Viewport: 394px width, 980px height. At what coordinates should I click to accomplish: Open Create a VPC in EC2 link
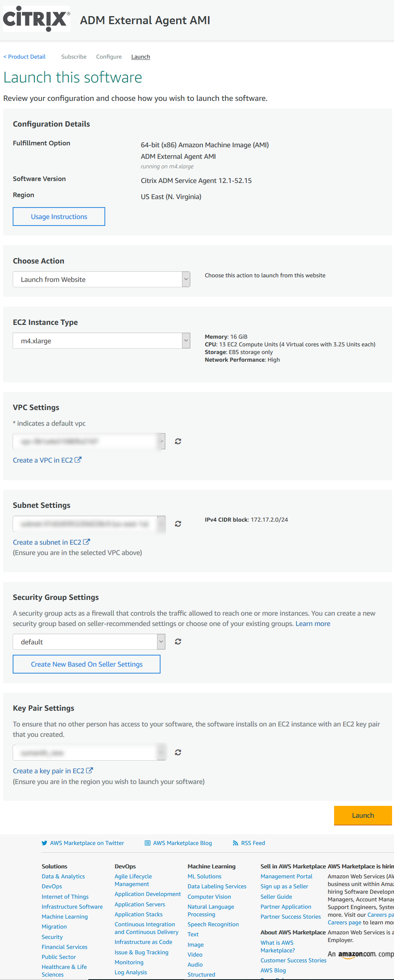(x=47, y=460)
